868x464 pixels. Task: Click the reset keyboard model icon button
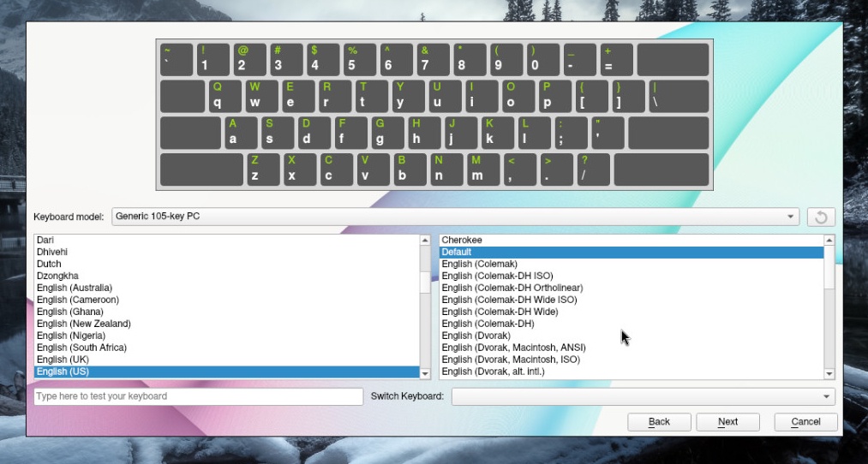(820, 217)
